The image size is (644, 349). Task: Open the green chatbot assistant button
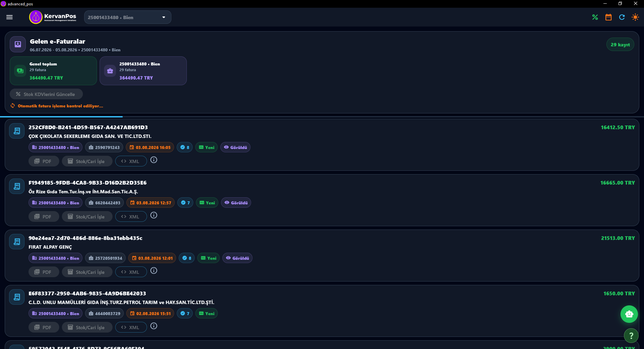[629, 314]
